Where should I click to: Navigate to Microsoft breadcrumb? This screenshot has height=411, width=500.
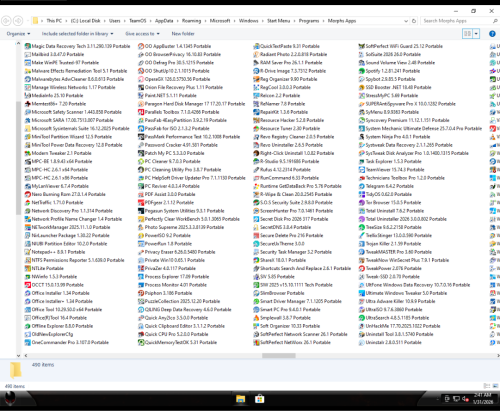(220, 21)
